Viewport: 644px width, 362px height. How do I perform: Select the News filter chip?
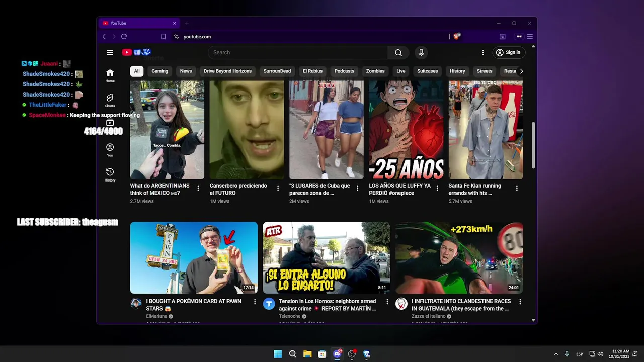coord(186,71)
